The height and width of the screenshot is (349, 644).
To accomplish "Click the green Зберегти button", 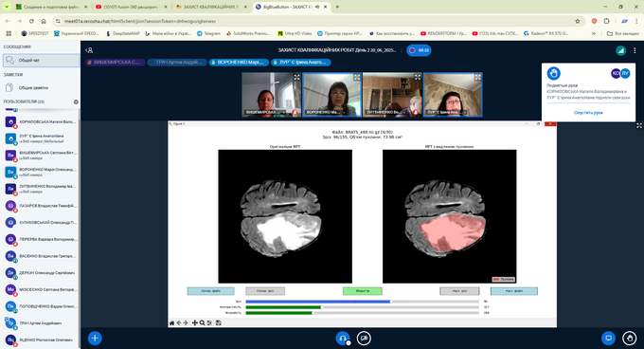I will point(362,291).
